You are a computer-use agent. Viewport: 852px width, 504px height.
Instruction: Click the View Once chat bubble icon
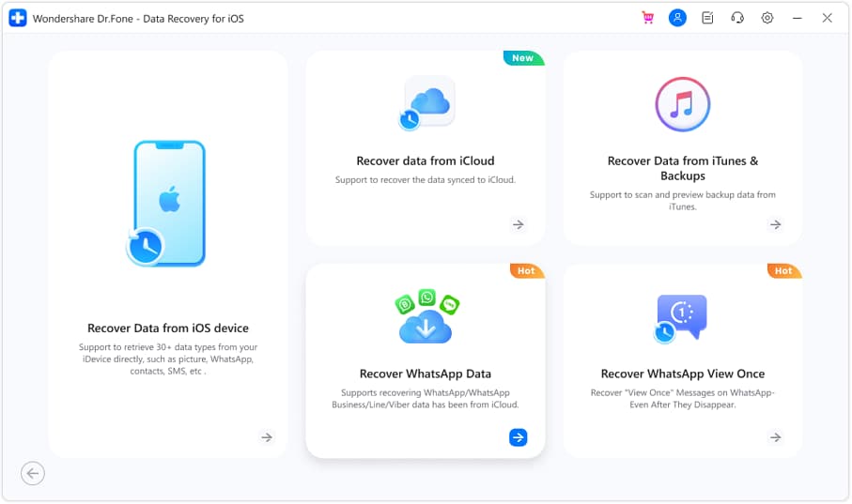(681, 318)
